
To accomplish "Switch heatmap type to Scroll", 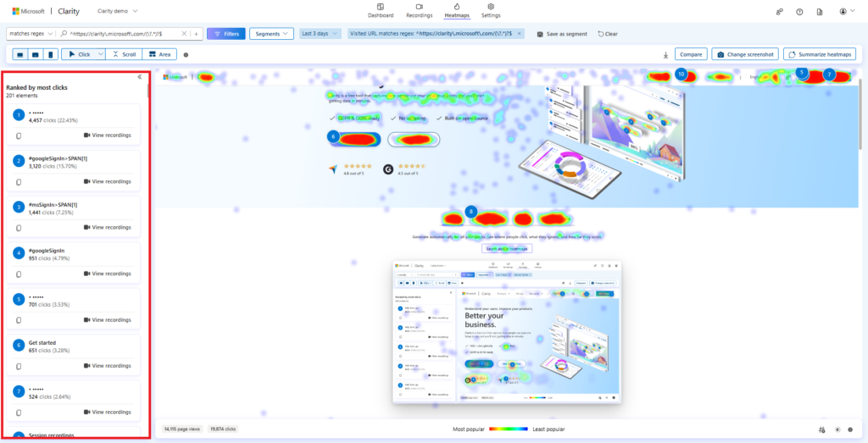I will pyautogui.click(x=125, y=54).
